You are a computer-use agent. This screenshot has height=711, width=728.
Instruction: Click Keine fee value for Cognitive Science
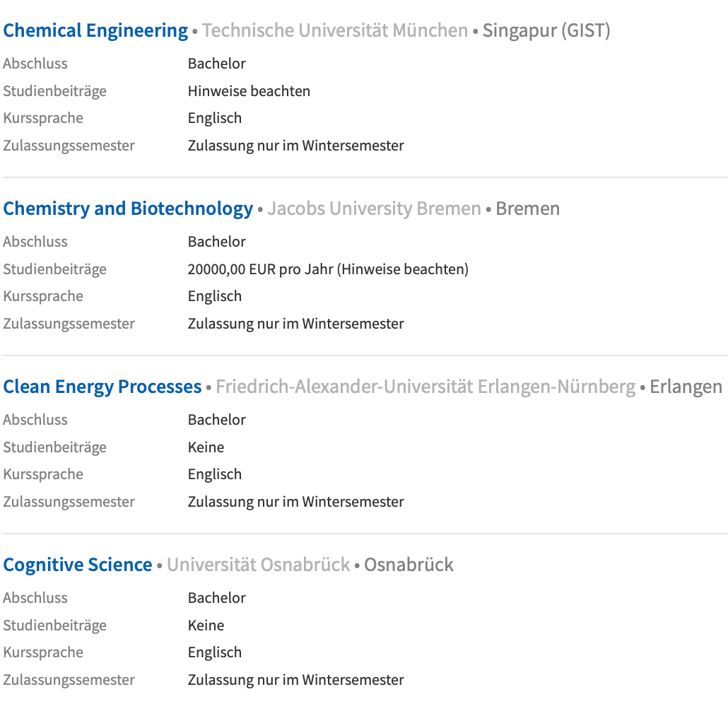pyautogui.click(x=206, y=625)
